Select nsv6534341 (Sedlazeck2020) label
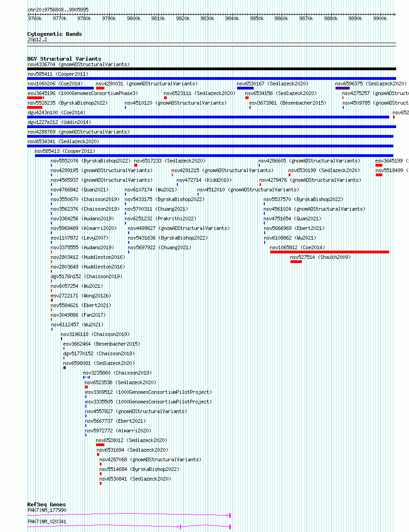Viewport: 409px width, 532px height. (x=63, y=141)
